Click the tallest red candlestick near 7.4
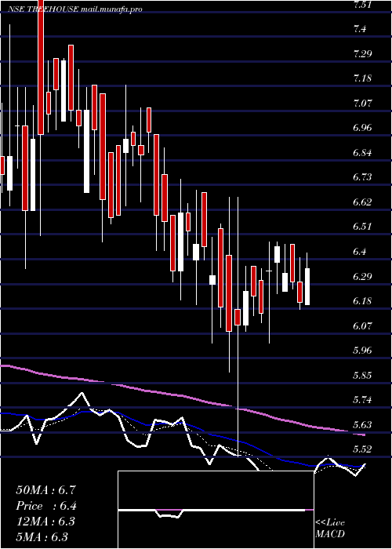 (41, 67)
